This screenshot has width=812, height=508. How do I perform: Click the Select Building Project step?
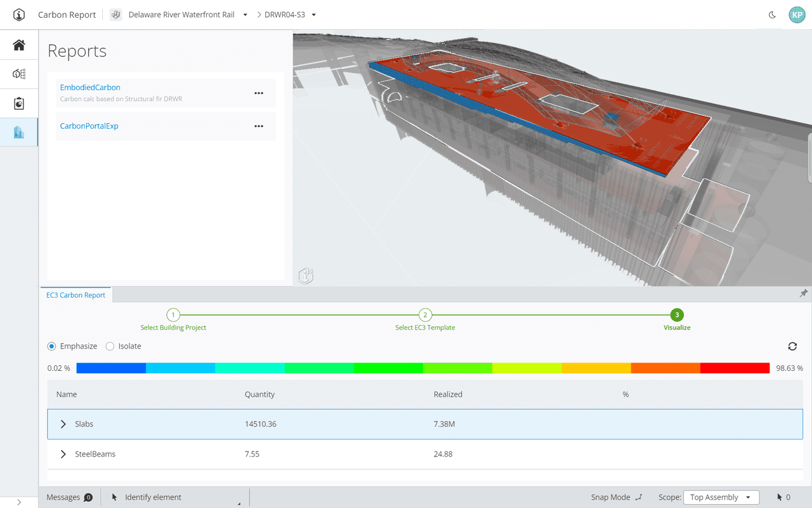[x=173, y=314]
